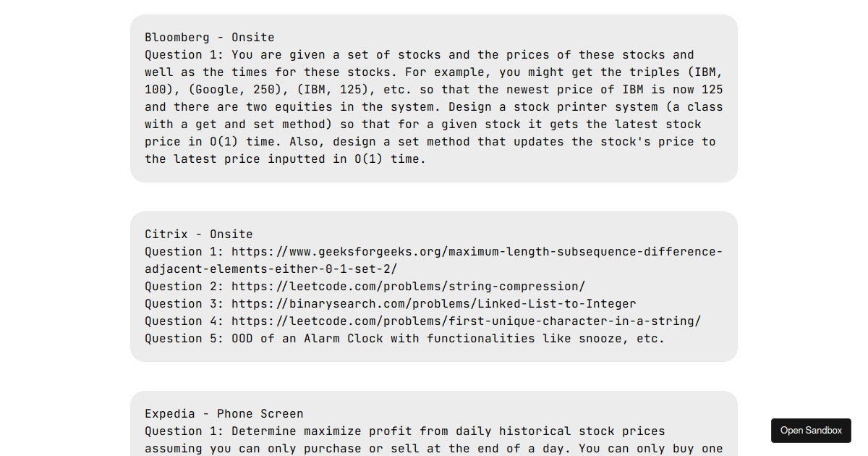Click the "Question 3:" label in Citrix card
This screenshot has height=456, width=868.
coord(184,304)
